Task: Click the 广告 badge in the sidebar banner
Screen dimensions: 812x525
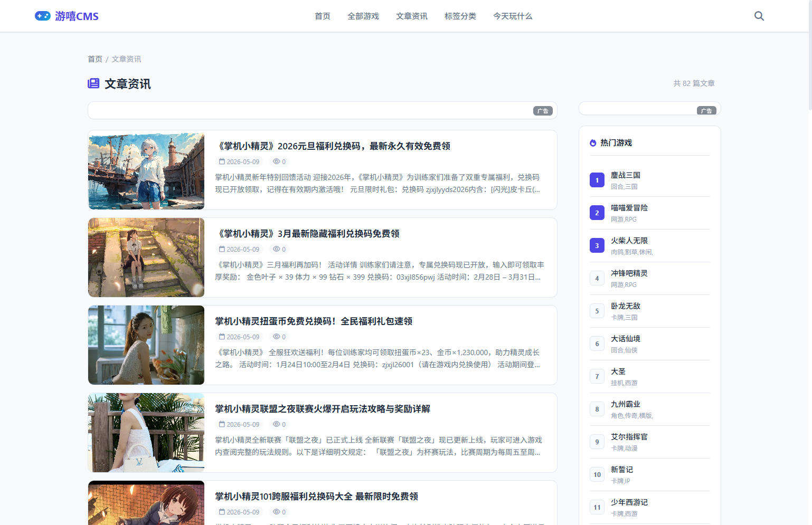Action: coord(706,110)
